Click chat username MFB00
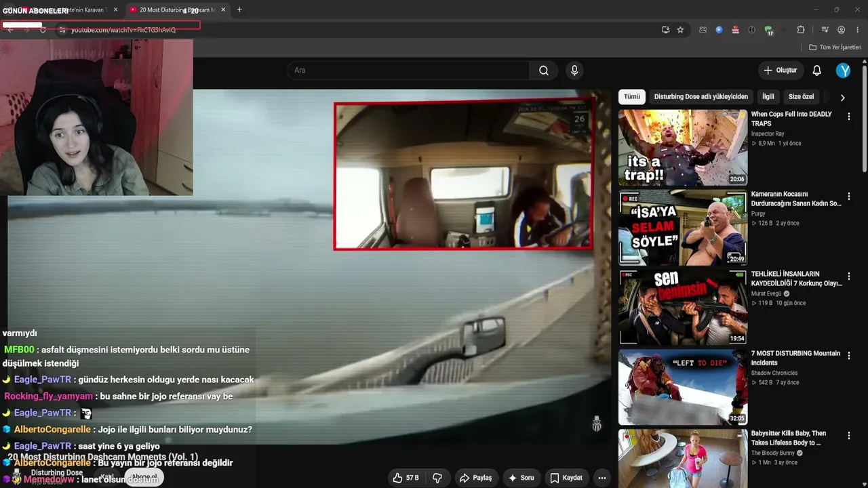The image size is (868, 488). point(19,350)
